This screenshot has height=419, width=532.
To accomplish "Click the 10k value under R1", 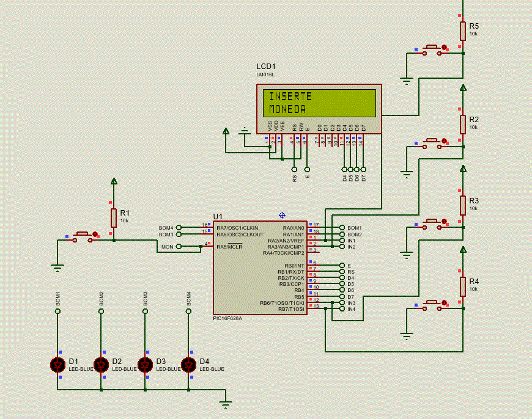I will tap(124, 220).
